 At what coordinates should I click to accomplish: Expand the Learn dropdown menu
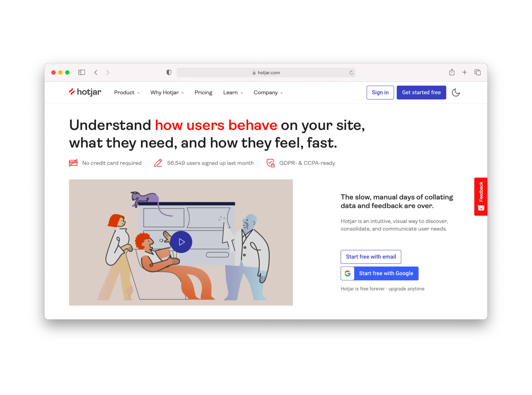pos(233,92)
